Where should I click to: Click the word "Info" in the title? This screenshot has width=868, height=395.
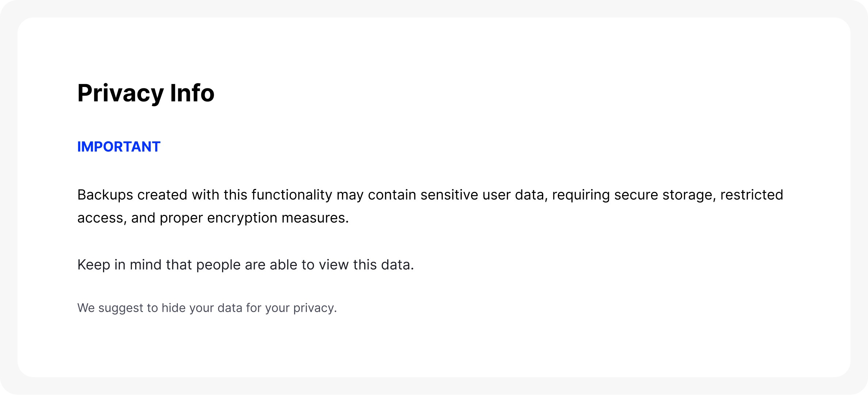[x=192, y=93]
